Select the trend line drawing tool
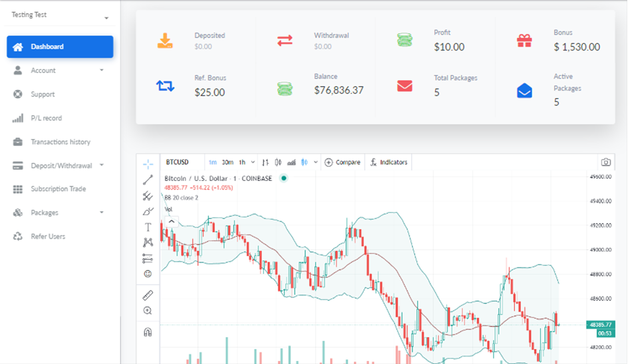630x364 pixels. click(148, 180)
